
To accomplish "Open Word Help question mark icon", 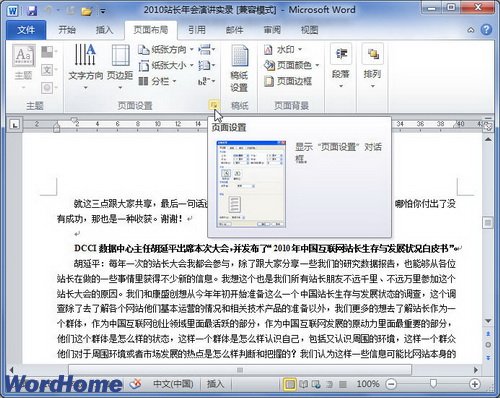I will point(486,30).
